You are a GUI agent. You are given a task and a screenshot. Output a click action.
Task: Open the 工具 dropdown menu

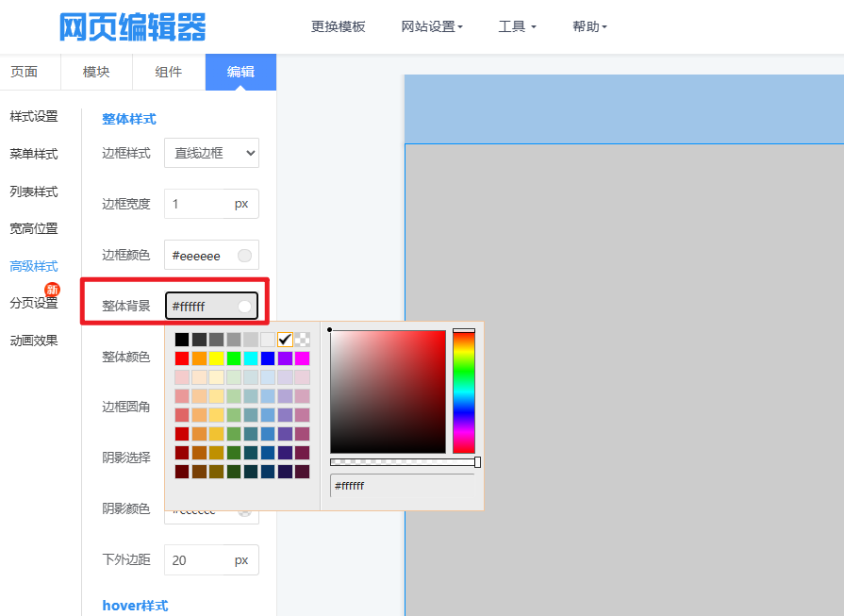(517, 26)
